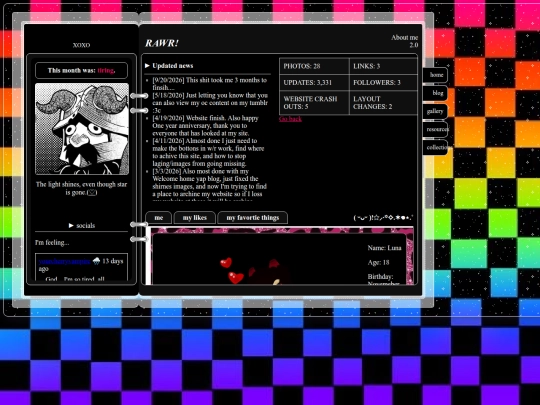
Task: Click the horned character profile picture
Action: tap(82, 129)
